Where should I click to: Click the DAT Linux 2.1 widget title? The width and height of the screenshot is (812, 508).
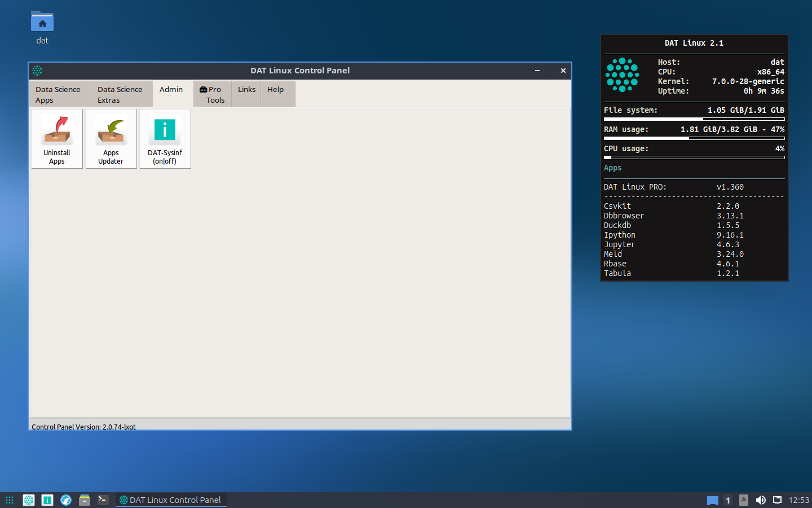[694, 43]
